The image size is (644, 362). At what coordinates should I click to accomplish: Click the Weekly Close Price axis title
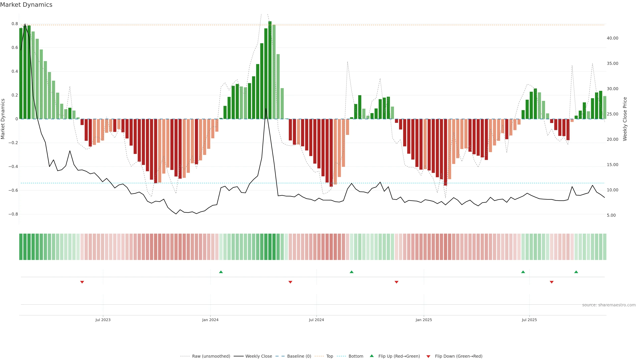point(625,119)
